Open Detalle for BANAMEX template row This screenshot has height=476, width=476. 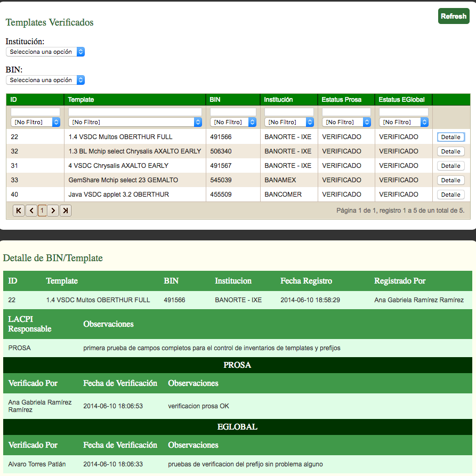(x=450, y=180)
